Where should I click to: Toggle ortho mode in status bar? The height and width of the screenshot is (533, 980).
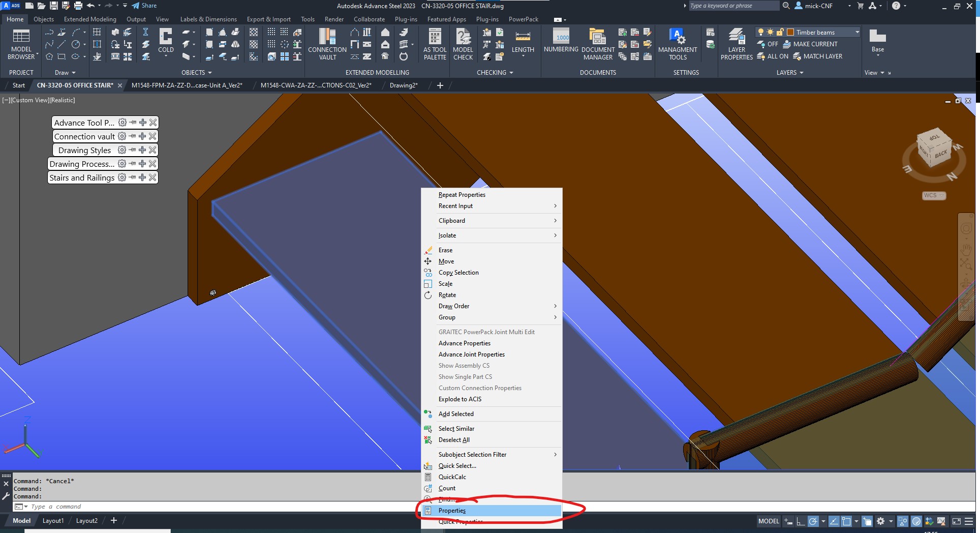(x=800, y=521)
